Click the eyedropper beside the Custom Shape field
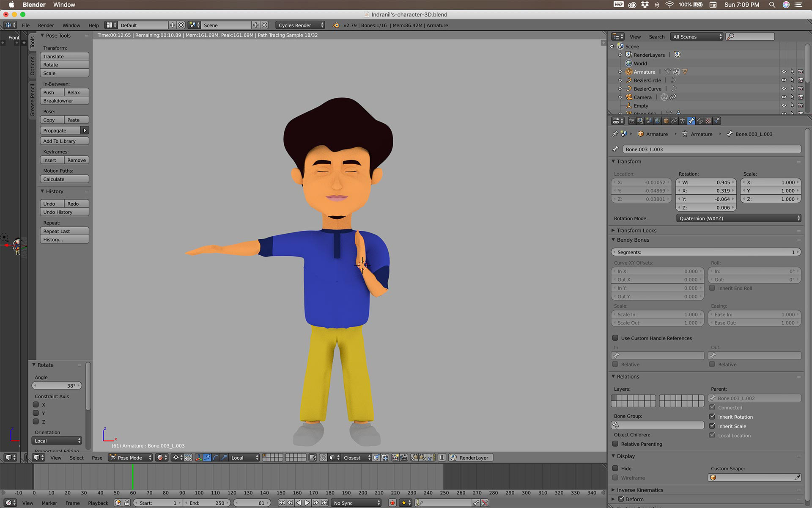Viewport: 812px width, 508px height. click(797, 478)
